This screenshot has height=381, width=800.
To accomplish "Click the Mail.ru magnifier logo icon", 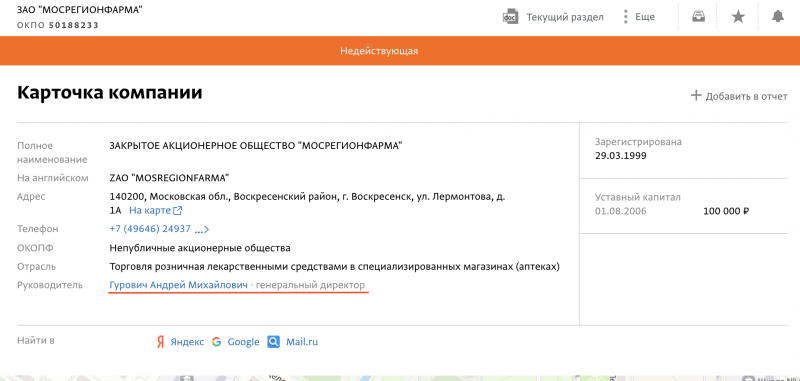I will pos(273,342).
